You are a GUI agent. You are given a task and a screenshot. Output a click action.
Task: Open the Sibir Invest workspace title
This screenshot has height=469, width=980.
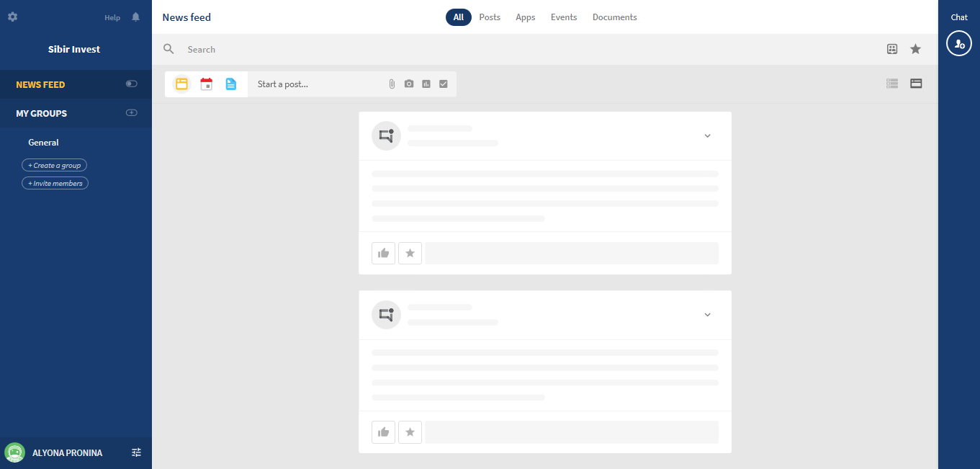point(74,49)
